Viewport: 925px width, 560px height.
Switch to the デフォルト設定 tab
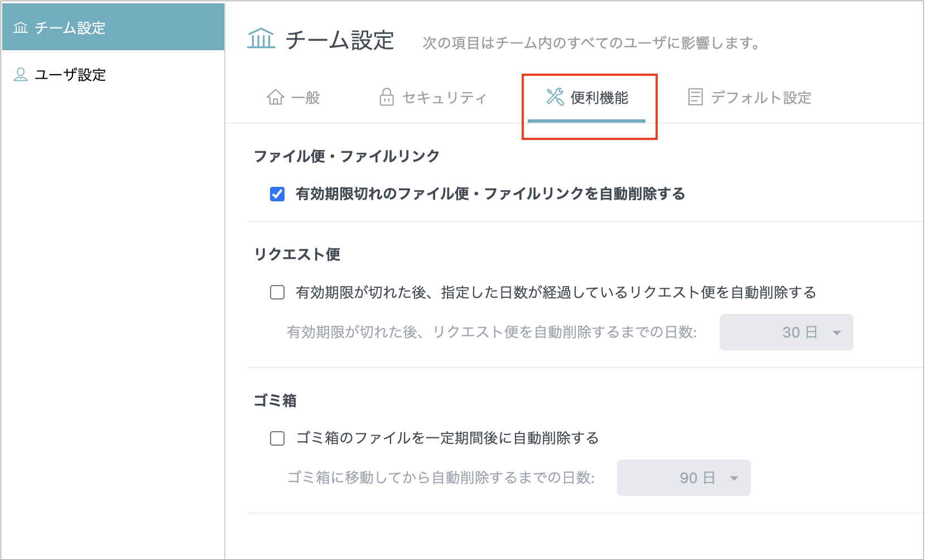pos(750,98)
